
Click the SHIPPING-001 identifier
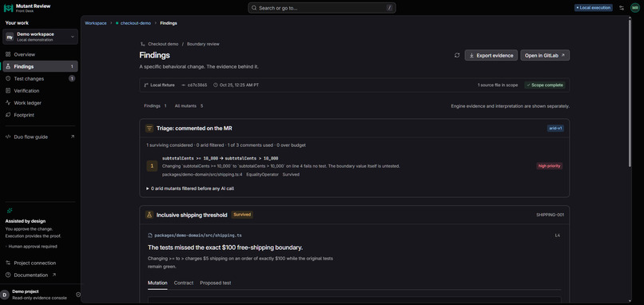pos(549,215)
